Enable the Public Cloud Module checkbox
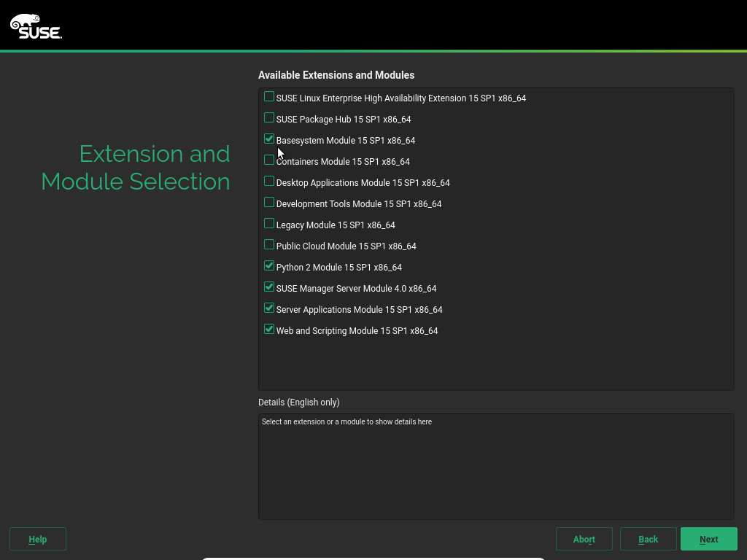This screenshot has width=747, height=560. (269, 244)
